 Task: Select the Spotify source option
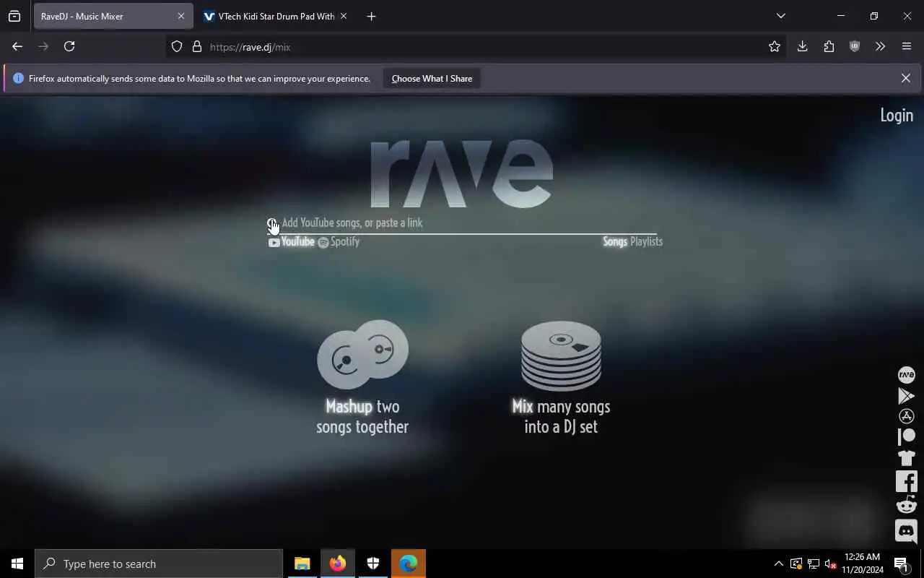339,242
